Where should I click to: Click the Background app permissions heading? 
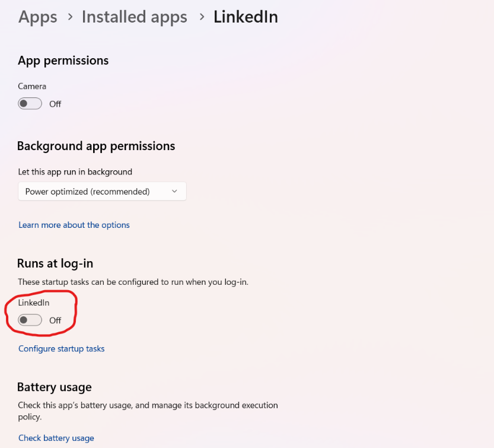click(96, 146)
